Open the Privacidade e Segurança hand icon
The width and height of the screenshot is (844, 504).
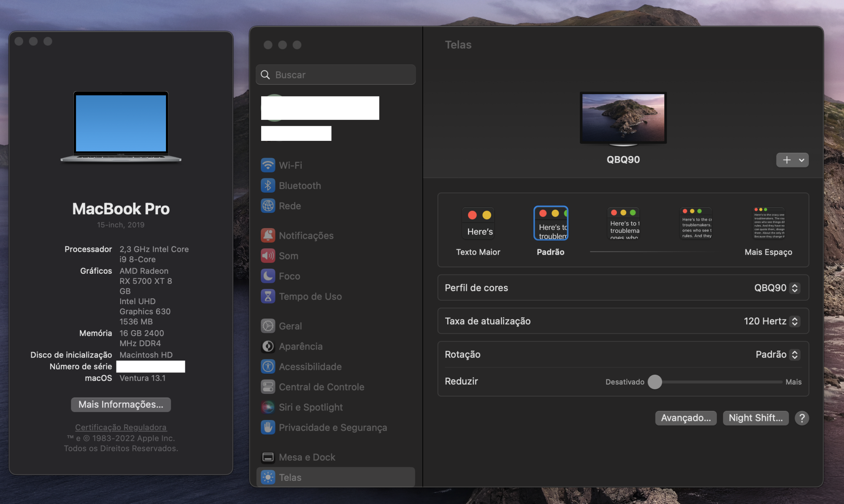tap(268, 427)
